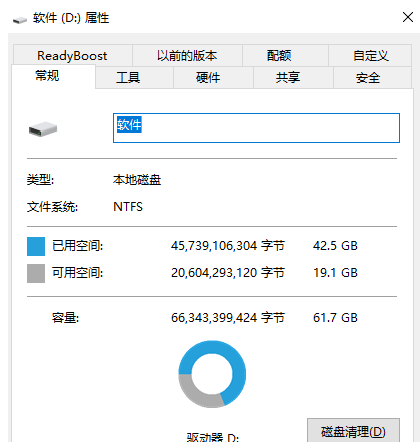Viewport: 420px width, 442px height.
Task: Click the gray free space swatch
Action: point(36,273)
